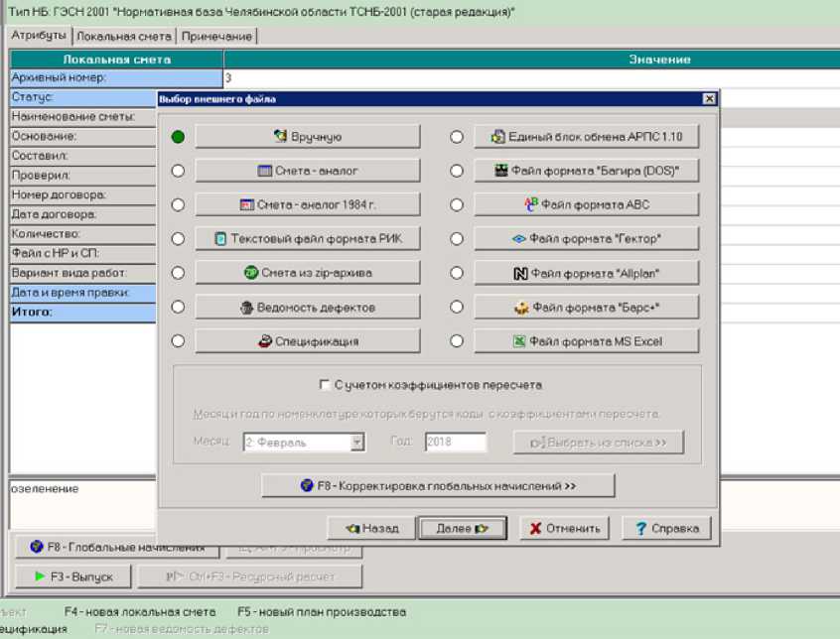Select the radio button next to "Спецификация"
Viewport: 840px width, 639px height.
pyautogui.click(x=179, y=341)
